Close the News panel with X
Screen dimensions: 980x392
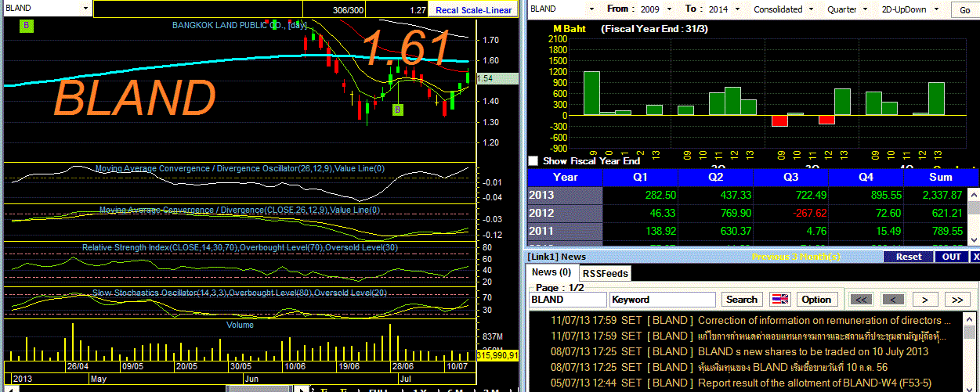975,257
